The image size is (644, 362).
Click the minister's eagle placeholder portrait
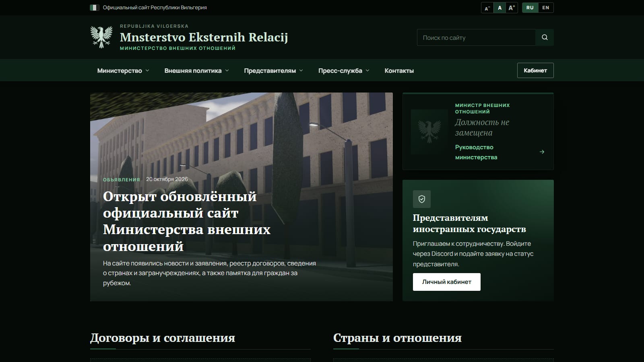pyautogui.click(x=429, y=132)
